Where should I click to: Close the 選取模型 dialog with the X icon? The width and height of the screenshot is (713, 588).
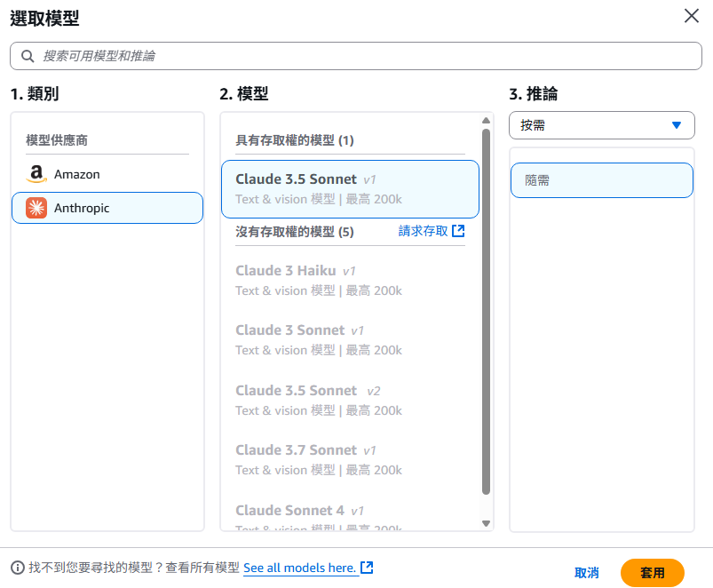pos(691,16)
